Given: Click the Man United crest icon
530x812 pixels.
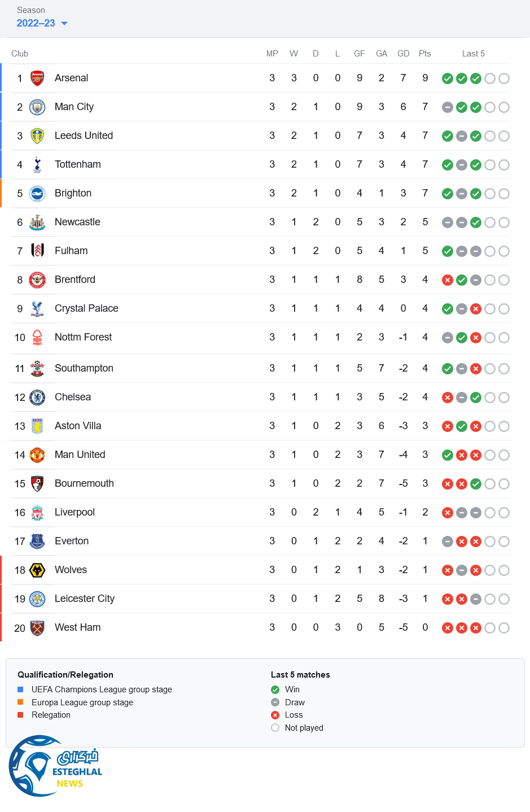Looking at the screenshot, I should 37,455.
